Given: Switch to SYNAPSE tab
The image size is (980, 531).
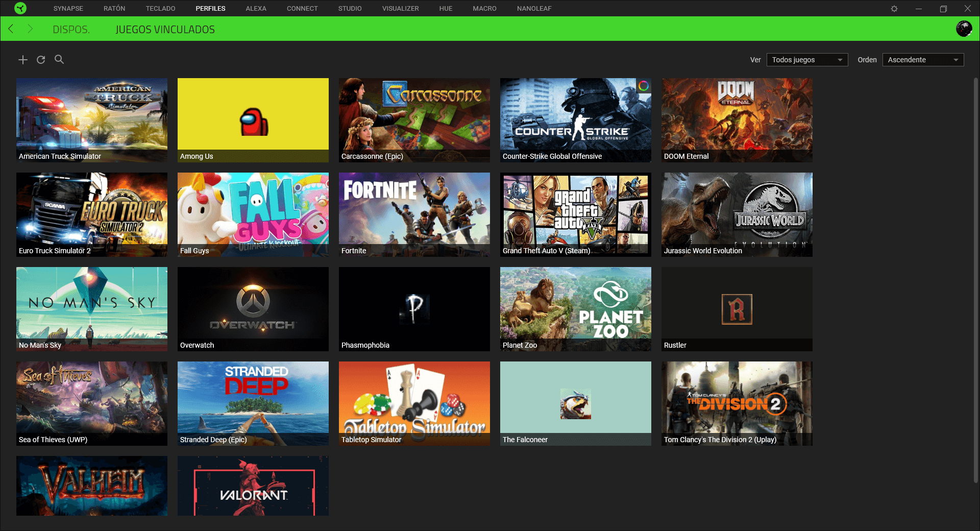Looking at the screenshot, I should point(68,9).
